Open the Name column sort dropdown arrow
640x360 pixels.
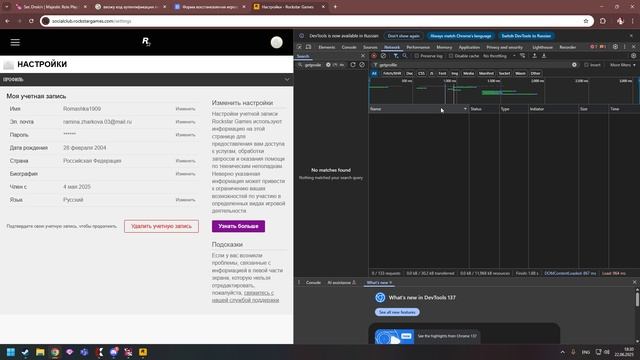[465, 109]
